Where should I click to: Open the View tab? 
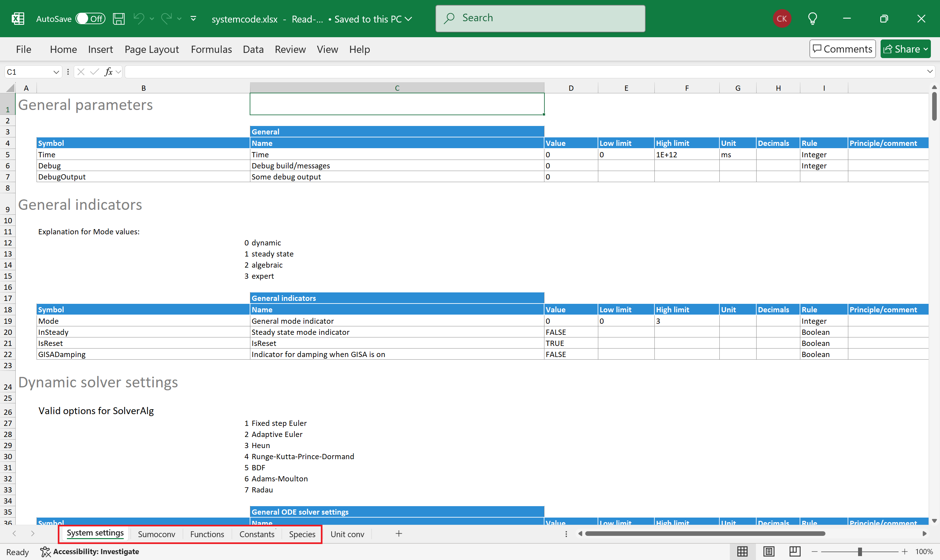327,49
